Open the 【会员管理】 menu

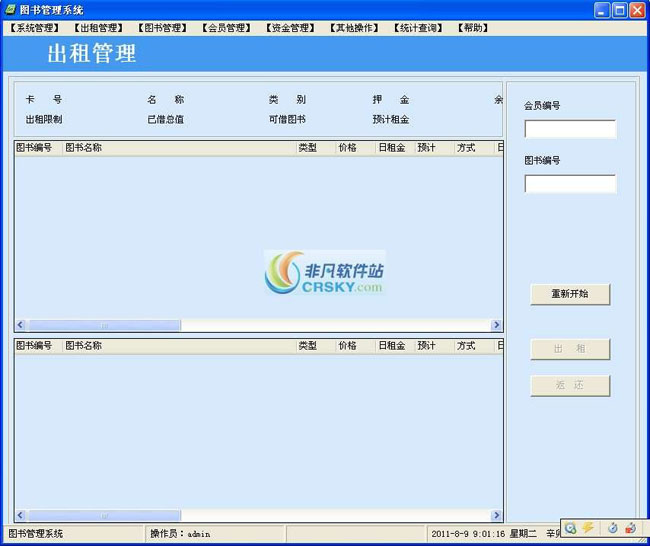[226, 28]
